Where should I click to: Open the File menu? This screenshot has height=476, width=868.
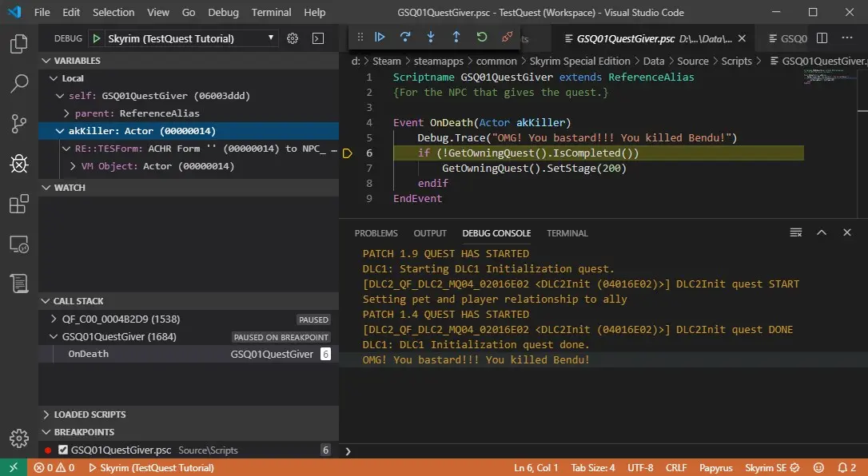[x=42, y=12]
